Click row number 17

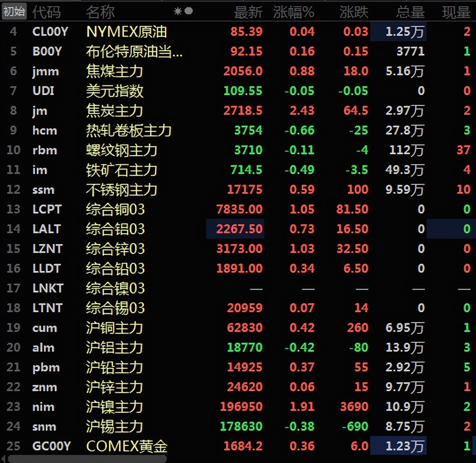[13, 288]
